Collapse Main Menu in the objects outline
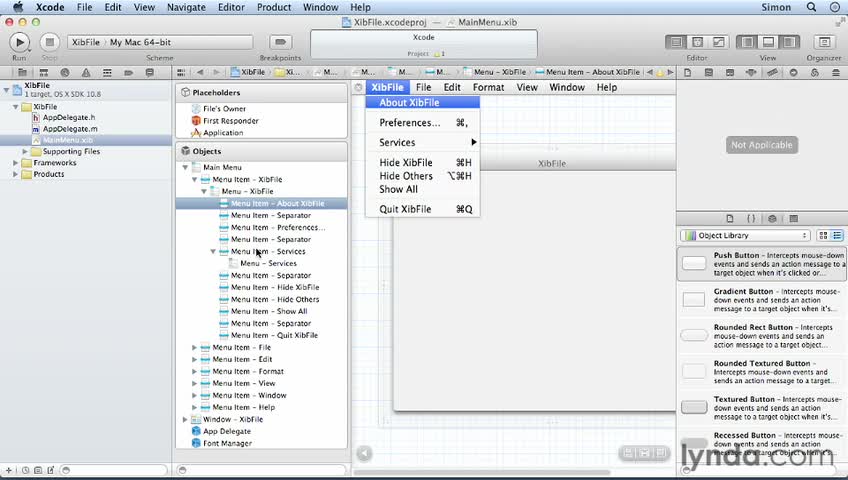This screenshot has height=480, width=848. tap(185, 168)
